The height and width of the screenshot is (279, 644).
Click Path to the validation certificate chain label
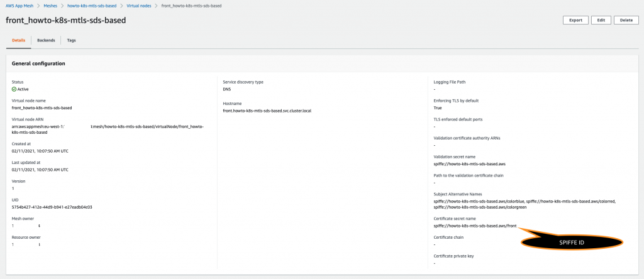(x=469, y=175)
